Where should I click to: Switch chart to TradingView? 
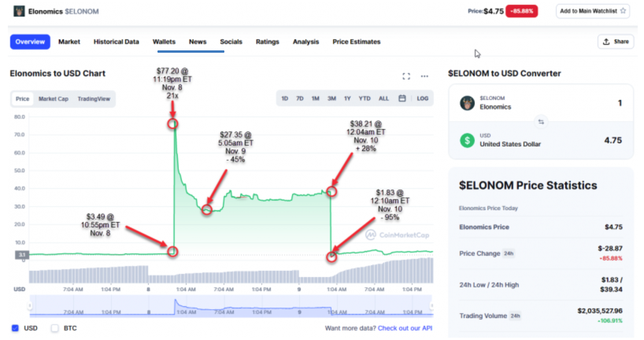click(94, 99)
